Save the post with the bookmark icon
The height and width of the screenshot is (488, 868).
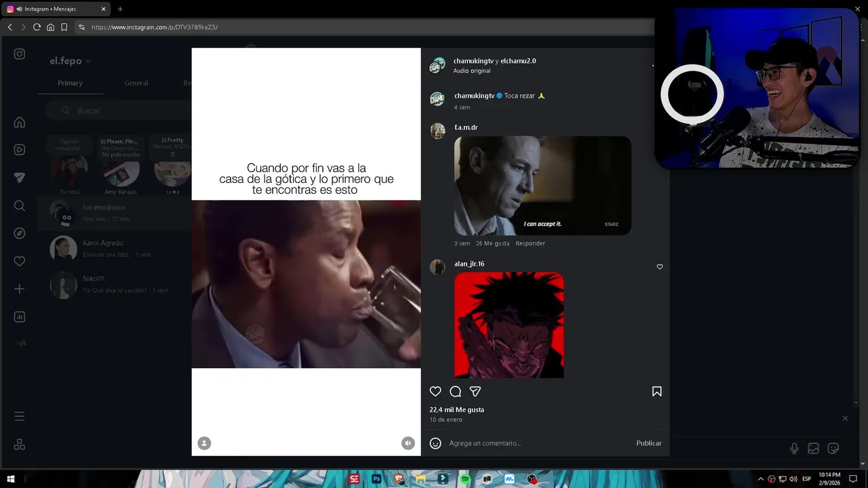tap(656, 391)
